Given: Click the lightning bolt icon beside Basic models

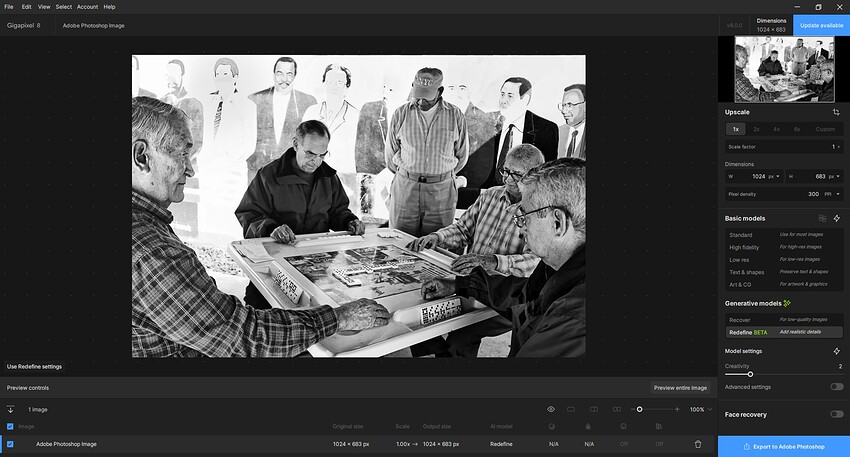Looking at the screenshot, I should [836, 218].
